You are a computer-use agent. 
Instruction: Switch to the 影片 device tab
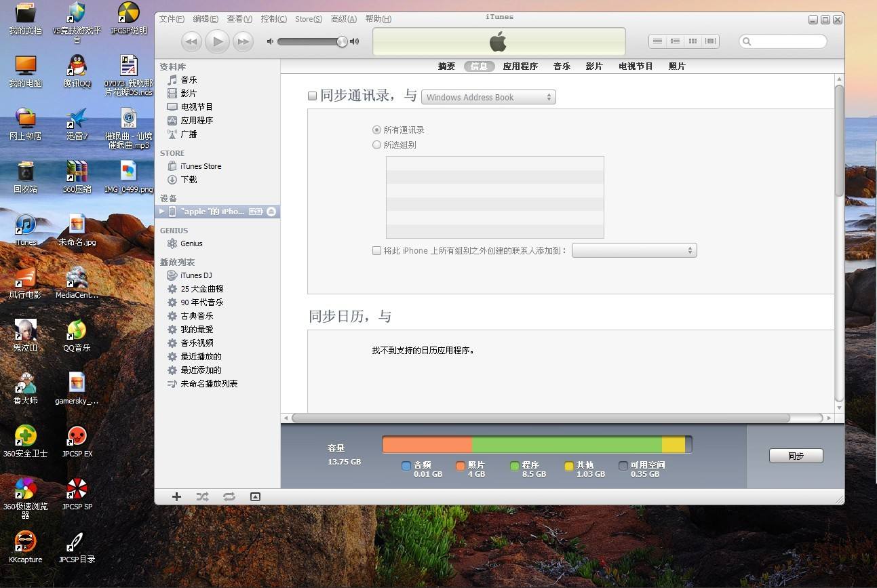[x=594, y=66]
